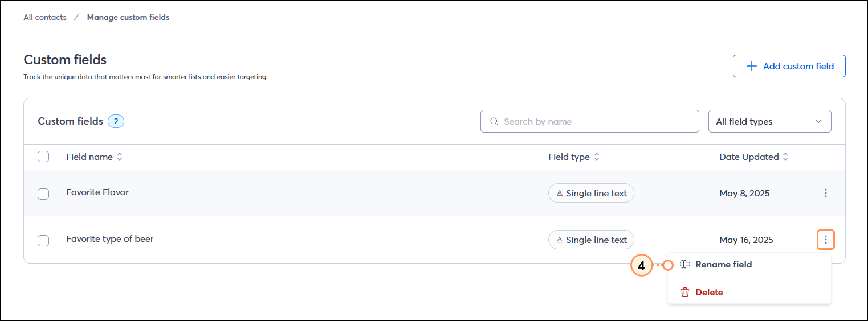Open the three-dot menu for Favorite Flavor
This screenshot has height=321, width=868.
(826, 193)
